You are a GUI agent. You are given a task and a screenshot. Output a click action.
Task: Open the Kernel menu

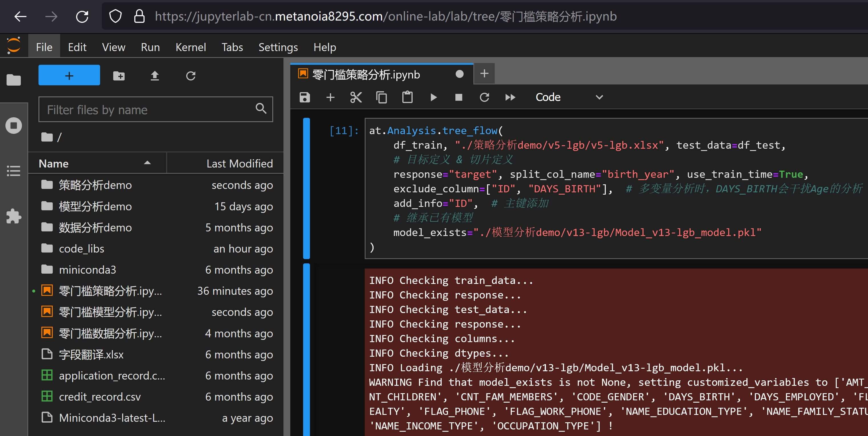[190, 47]
